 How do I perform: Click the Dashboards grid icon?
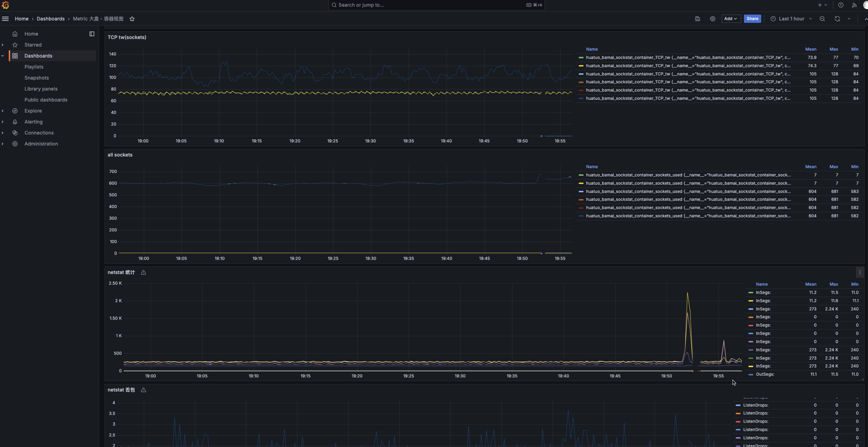tap(15, 56)
